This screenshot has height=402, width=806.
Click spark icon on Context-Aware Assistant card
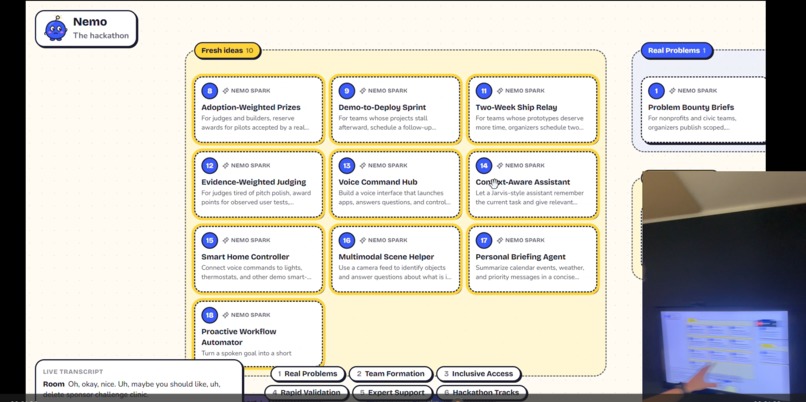coord(500,166)
